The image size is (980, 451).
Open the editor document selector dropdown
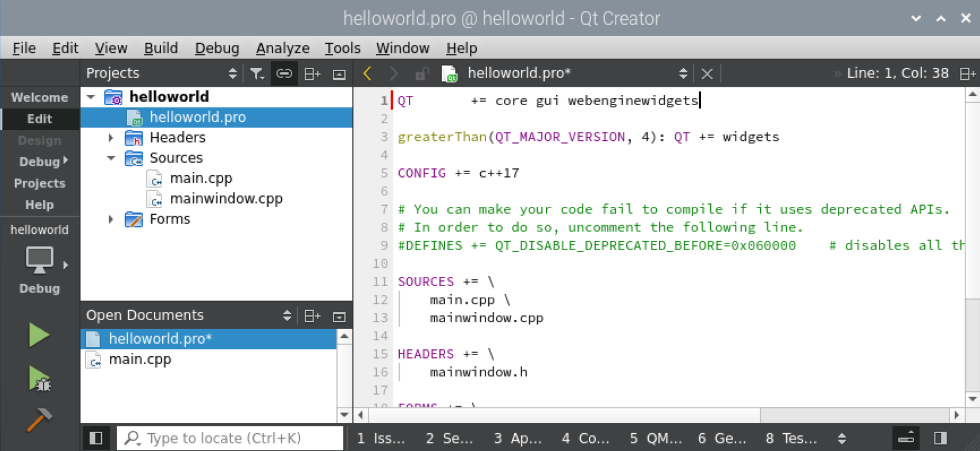click(683, 74)
